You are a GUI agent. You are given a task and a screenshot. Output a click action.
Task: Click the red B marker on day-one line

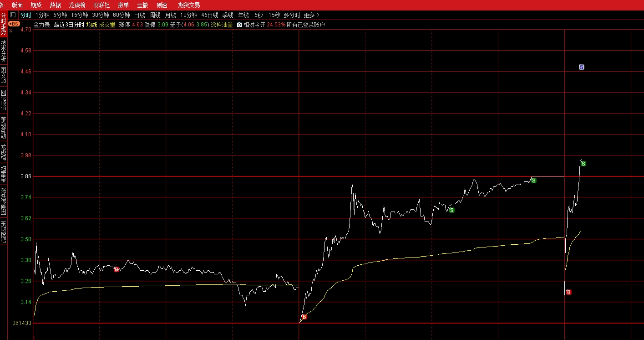pyautogui.click(x=116, y=269)
